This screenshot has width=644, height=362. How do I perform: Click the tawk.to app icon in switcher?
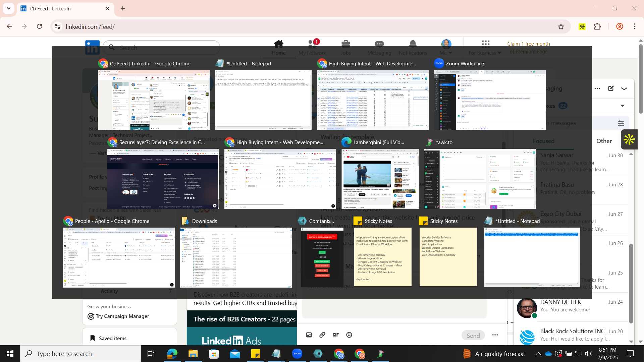click(429, 142)
